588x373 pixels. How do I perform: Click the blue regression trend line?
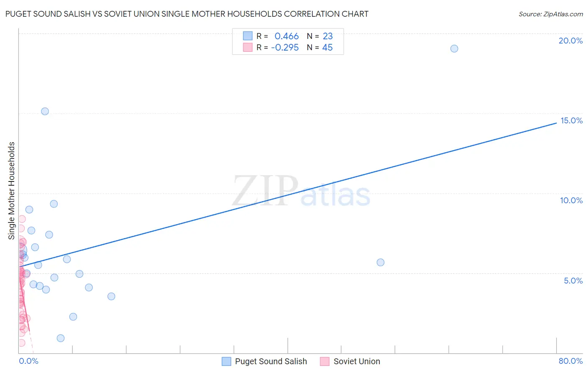288,194
